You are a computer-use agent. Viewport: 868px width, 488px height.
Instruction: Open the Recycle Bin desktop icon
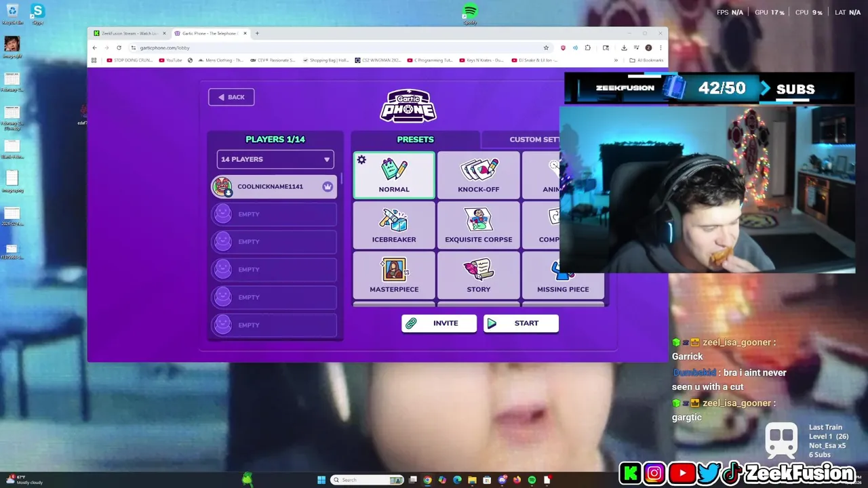click(x=12, y=14)
